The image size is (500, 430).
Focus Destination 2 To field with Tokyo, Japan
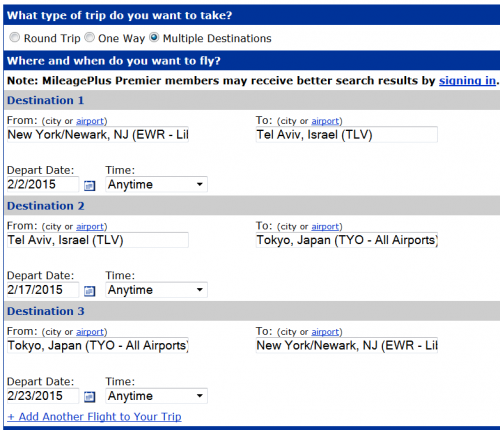[x=347, y=240]
